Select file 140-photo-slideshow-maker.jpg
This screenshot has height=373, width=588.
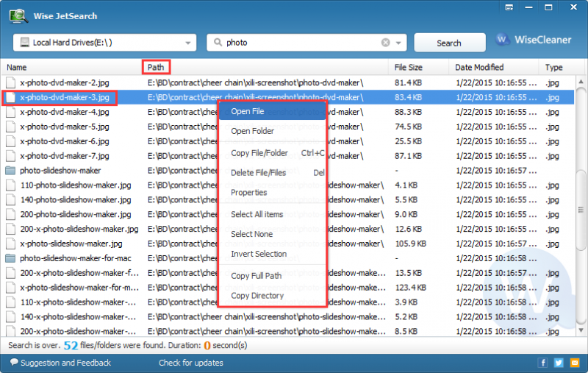pyautogui.click(x=76, y=200)
